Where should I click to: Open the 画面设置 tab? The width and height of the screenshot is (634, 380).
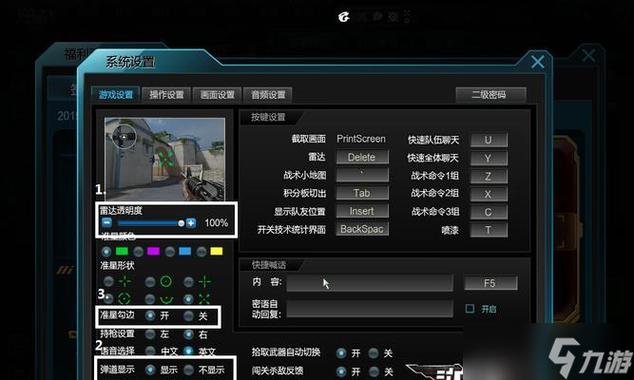(218, 95)
